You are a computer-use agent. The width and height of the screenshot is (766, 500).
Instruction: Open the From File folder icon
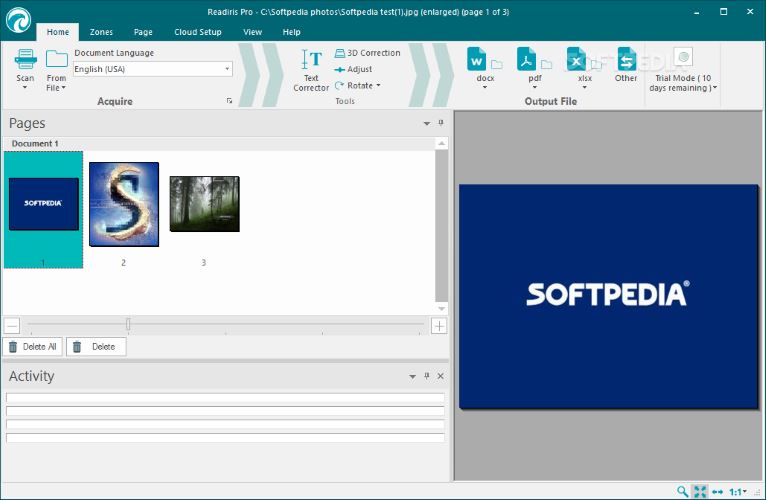click(57, 59)
